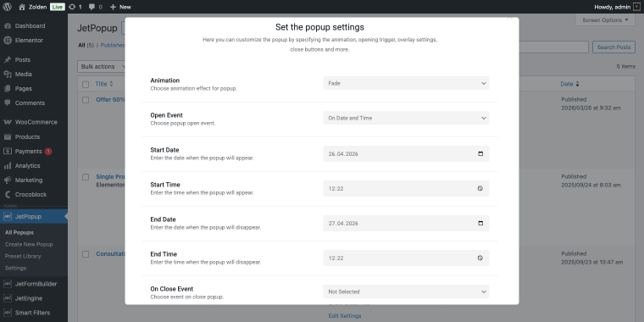Click the Start Time input field
The width and height of the screenshot is (644, 322).
(406, 188)
